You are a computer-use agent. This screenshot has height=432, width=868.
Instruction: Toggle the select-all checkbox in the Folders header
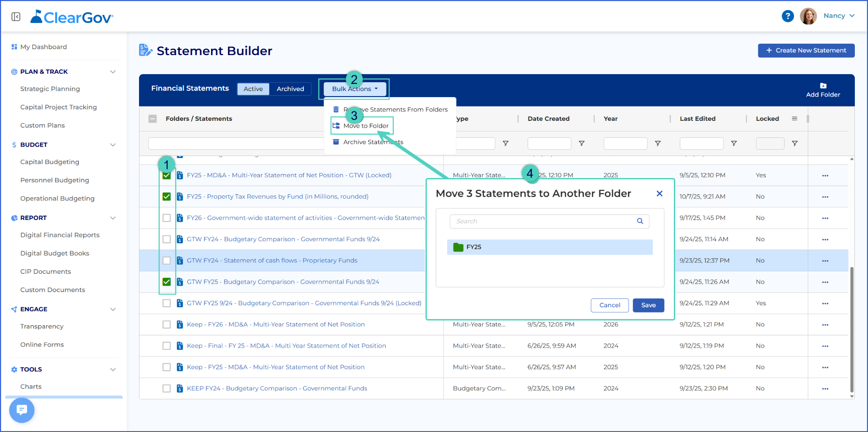pos(153,119)
